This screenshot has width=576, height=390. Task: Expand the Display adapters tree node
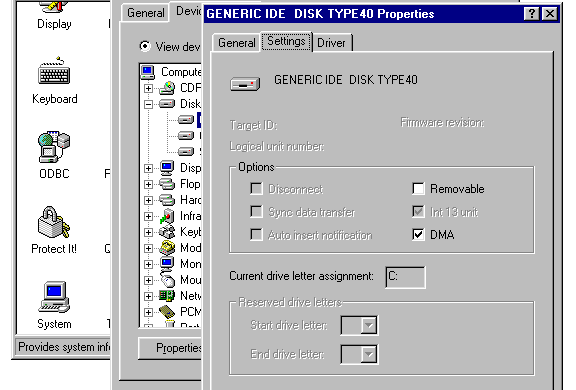[x=148, y=168]
